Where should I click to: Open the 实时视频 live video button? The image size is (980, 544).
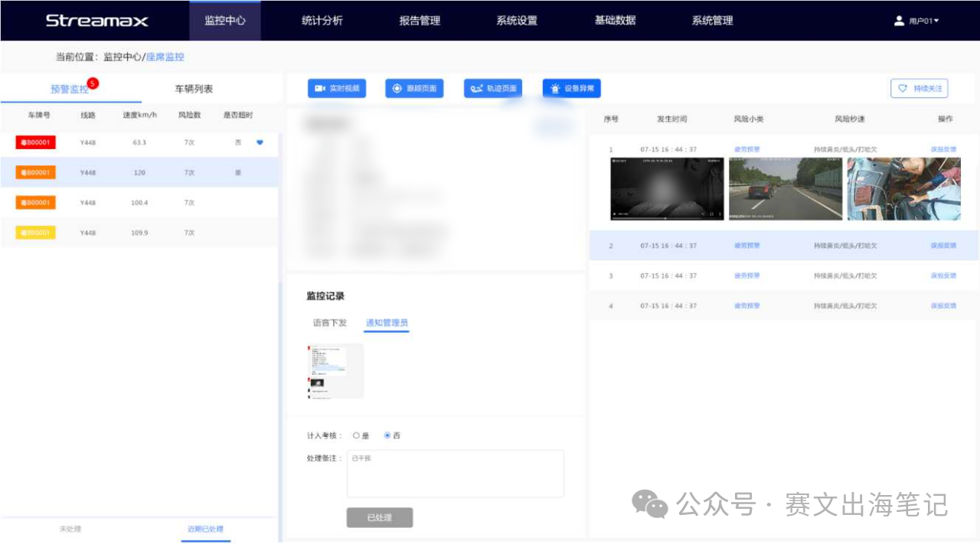tap(337, 89)
